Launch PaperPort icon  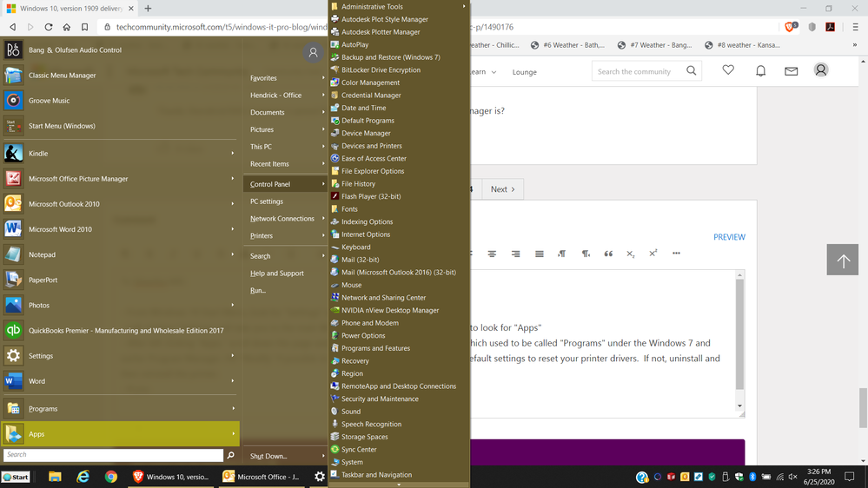click(x=13, y=280)
